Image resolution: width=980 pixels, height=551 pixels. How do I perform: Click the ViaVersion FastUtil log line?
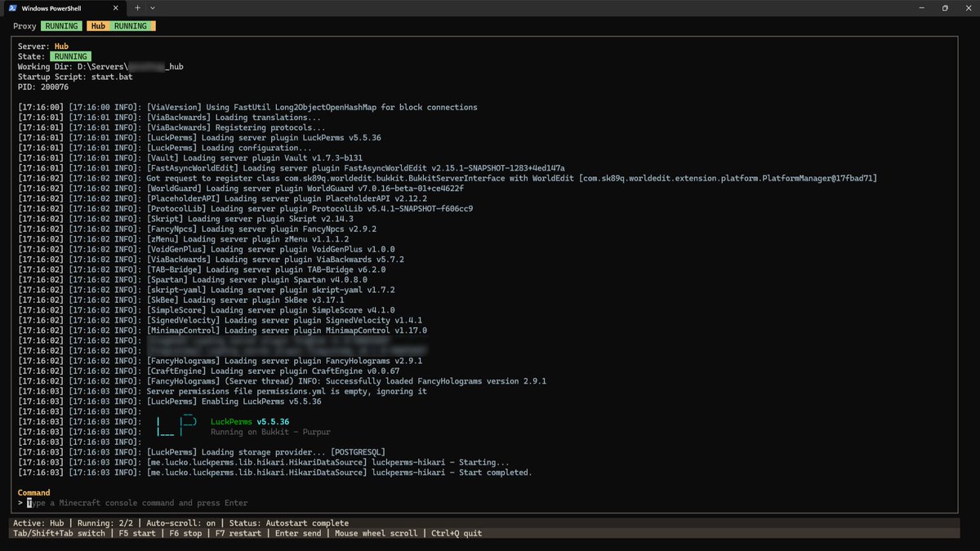pyautogui.click(x=247, y=107)
